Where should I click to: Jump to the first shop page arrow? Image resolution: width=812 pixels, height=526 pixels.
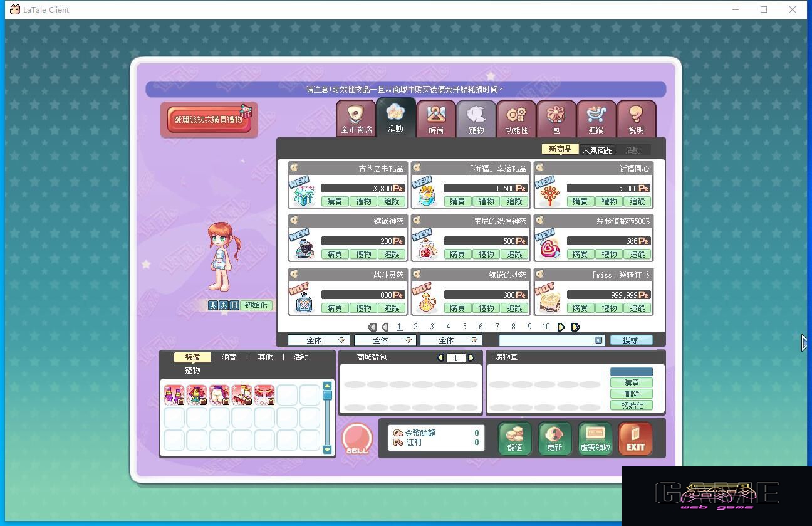click(372, 327)
